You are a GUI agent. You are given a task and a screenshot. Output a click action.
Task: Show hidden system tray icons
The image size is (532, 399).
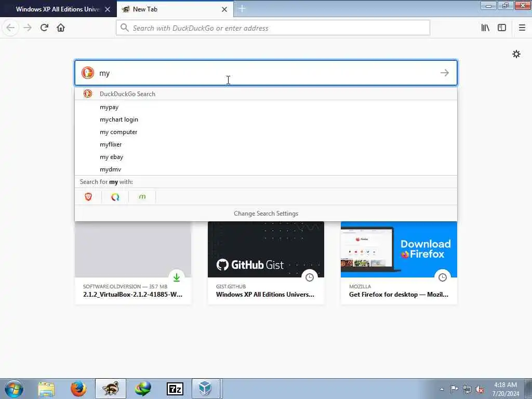click(x=442, y=389)
